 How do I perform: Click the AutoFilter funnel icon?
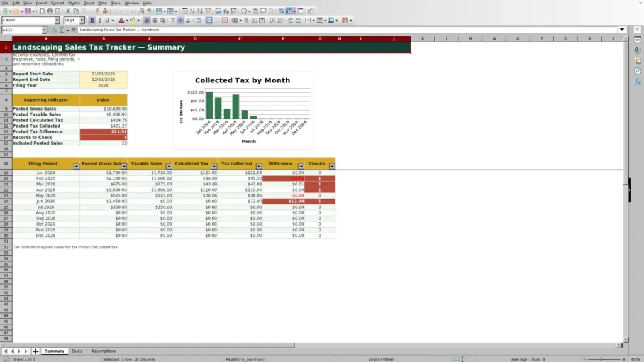click(208, 11)
